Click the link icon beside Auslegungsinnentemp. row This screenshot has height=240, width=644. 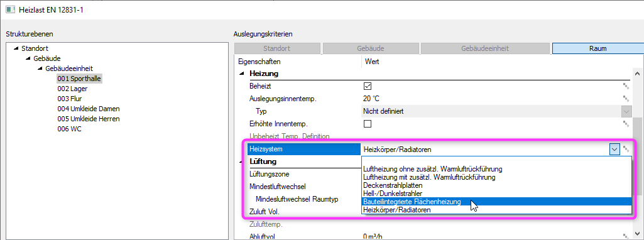[626, 98]
